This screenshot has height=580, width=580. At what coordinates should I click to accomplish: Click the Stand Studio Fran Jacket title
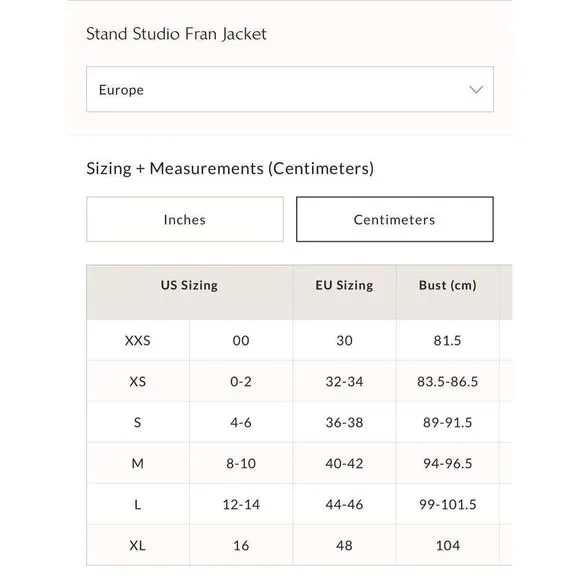click(176, 34)
